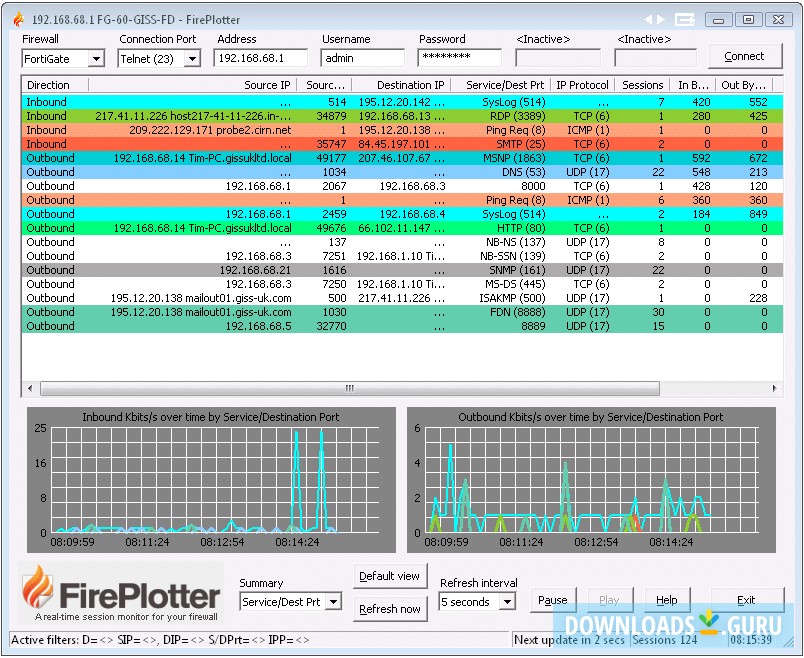Open the Firewall type dropdown
804x658 pixels.
(x=96, y=58)
